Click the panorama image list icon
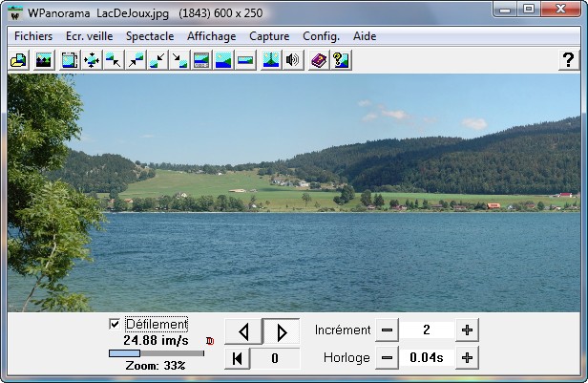The width and height of the screenshot is (588, 383). coord(43,60)
